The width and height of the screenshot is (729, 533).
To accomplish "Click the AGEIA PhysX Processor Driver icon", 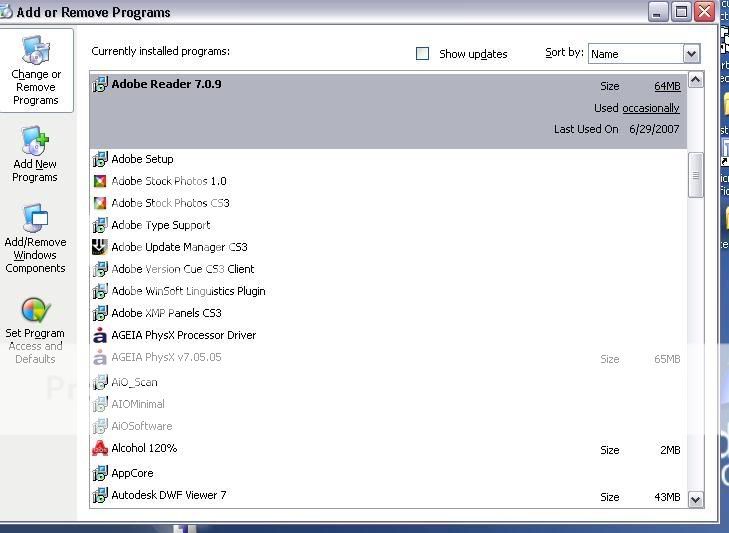I will 100,335.
